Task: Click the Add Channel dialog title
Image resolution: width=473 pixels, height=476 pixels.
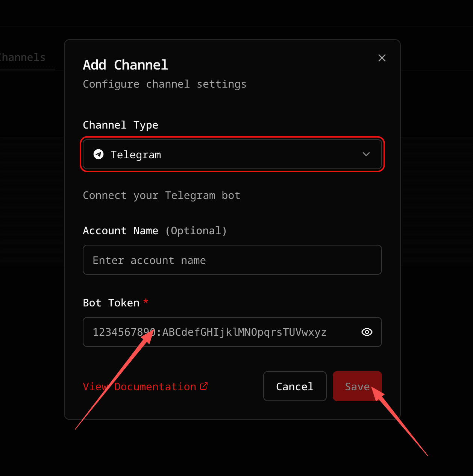Action: 125,65
